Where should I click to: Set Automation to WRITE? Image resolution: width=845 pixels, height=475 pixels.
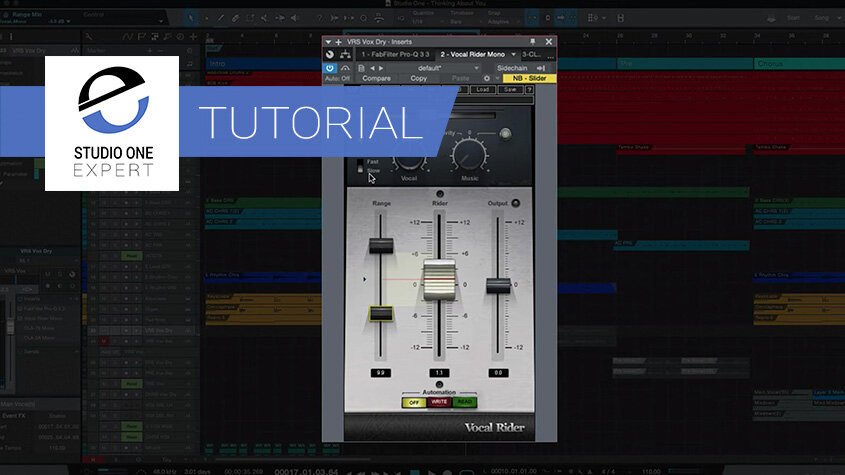coord(439,402)
